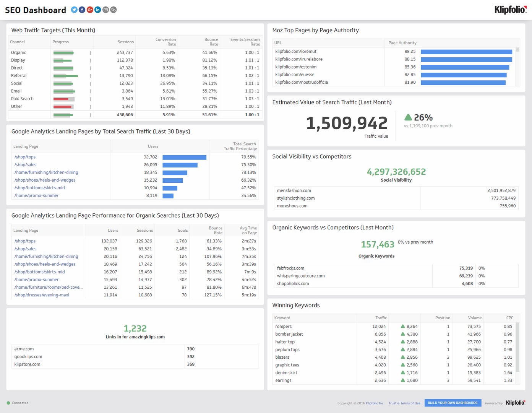Viewport: 532px width, 413px height.
Task: Click fabfrocks.com competitor row
Action: [396, 268]
